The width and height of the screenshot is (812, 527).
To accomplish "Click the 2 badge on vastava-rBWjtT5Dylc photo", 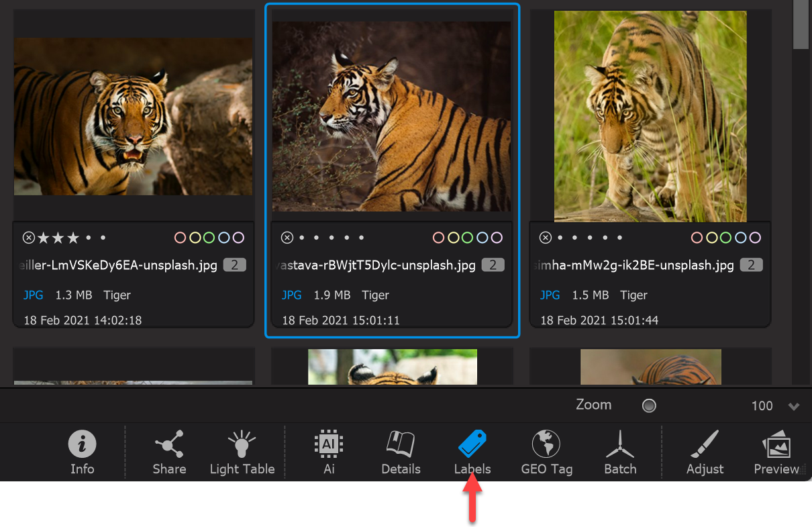I will click(x=493, y=265).
